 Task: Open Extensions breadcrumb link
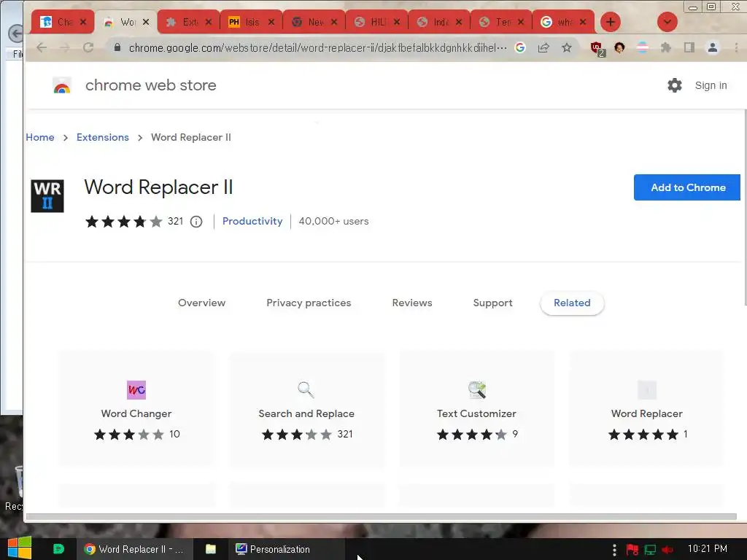tap(102, 137)
